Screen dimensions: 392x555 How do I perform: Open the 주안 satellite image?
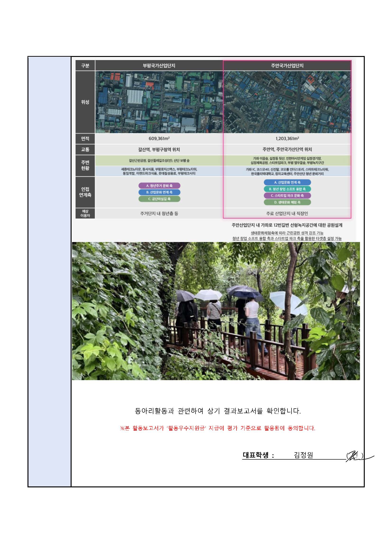point(287,102)
